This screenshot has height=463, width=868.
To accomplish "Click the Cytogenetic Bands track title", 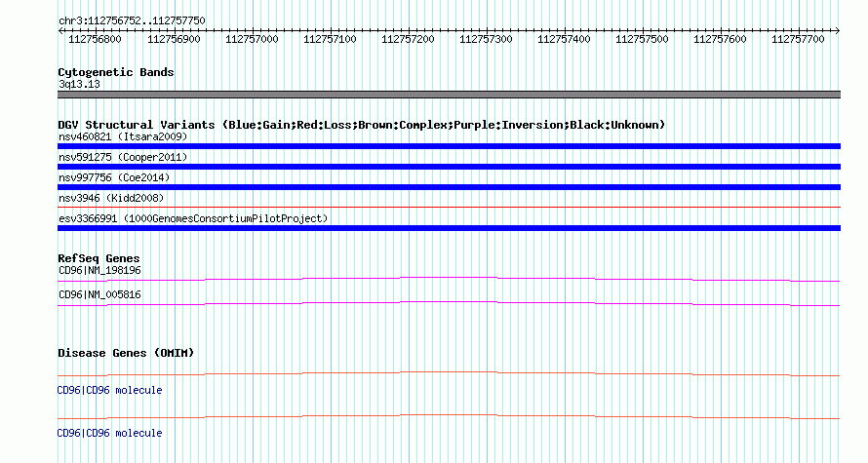I will click(x=116, y=72).
